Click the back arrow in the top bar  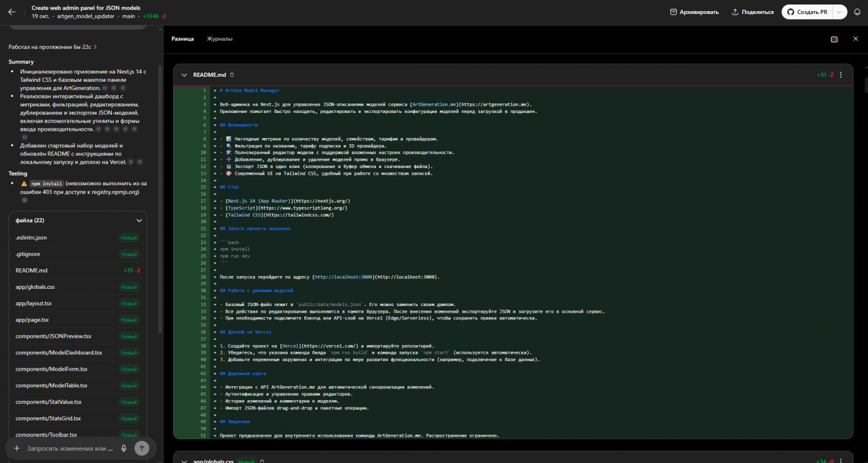point(12,11)
